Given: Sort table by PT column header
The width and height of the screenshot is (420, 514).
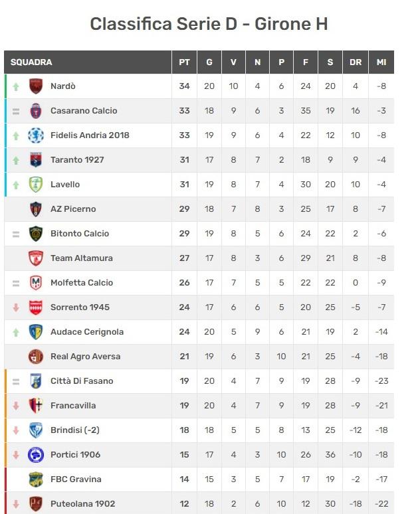Looking at the screenshot, I should 184,62.
